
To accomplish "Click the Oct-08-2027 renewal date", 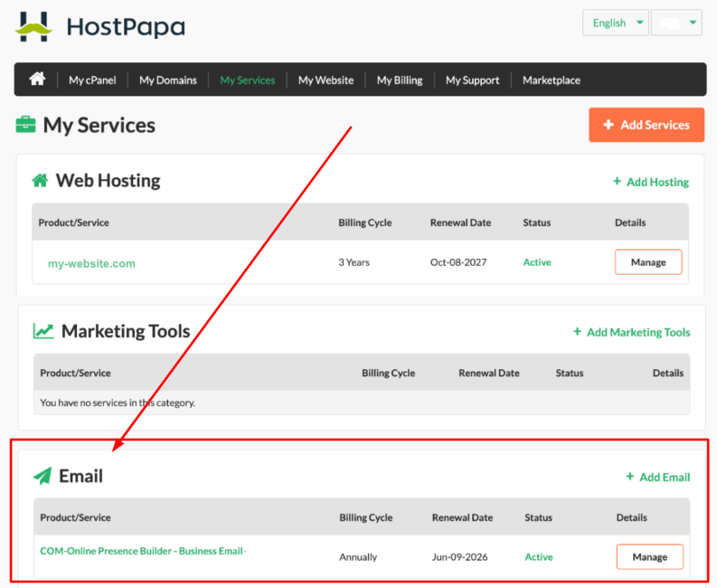I will tap(458, 262).
